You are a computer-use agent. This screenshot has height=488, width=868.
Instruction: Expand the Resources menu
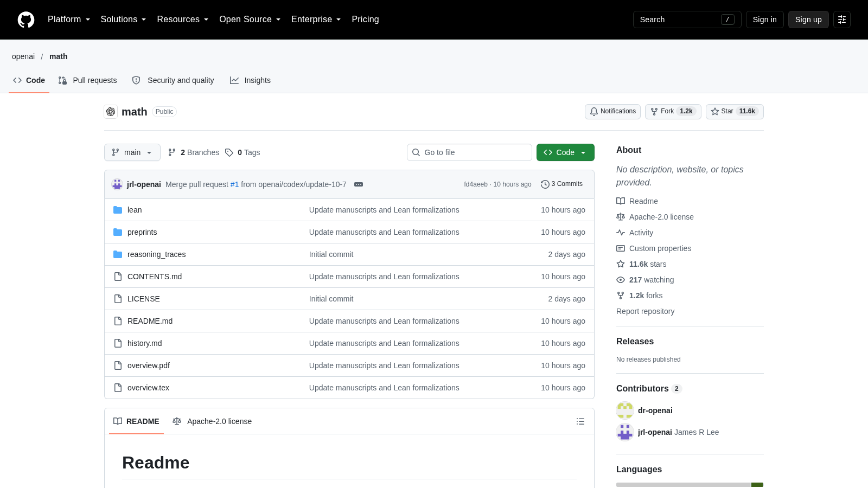[x=183, y=20]
